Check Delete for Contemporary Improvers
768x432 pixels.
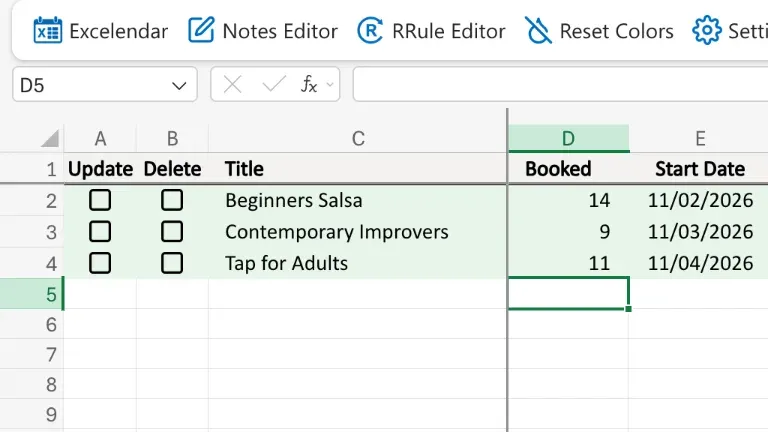pos(172,232)
